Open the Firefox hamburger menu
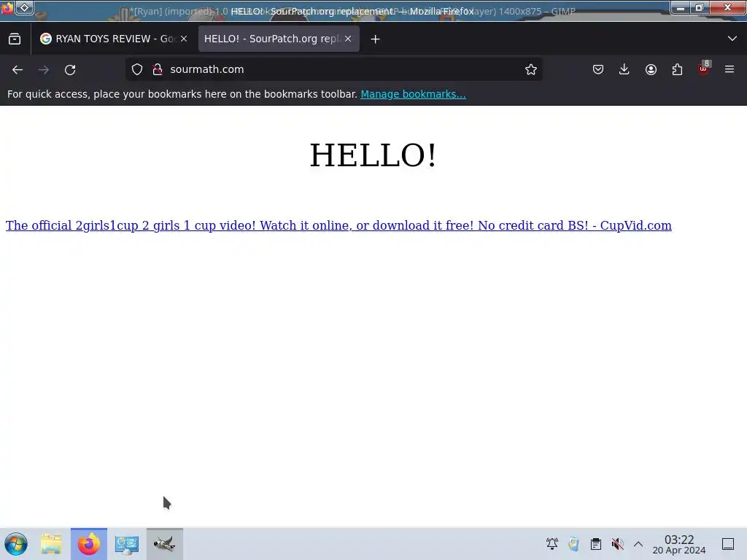This screenshot has width=747, height=560. click(729, 69)
